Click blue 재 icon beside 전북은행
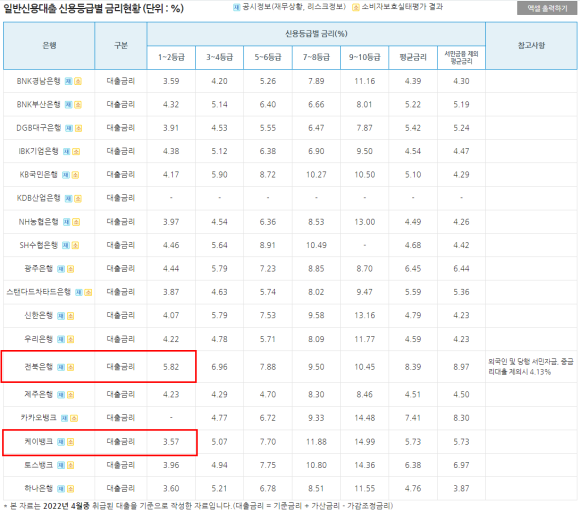Viewport: 580px width, 512px height. coord(61,367)
